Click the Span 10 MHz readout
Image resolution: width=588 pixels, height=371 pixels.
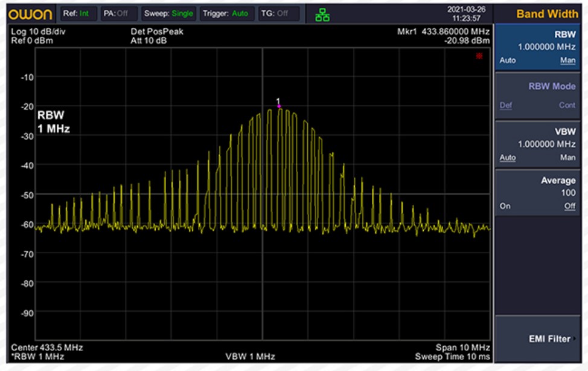pyautogui.click(x=463, y=347)
